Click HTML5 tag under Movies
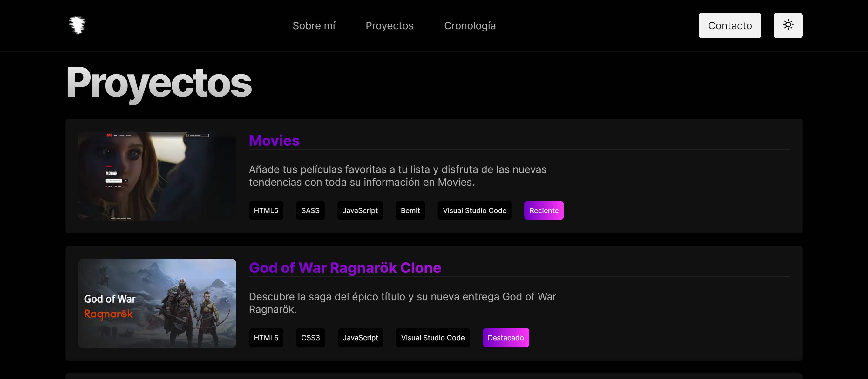 tap(266, 210)
